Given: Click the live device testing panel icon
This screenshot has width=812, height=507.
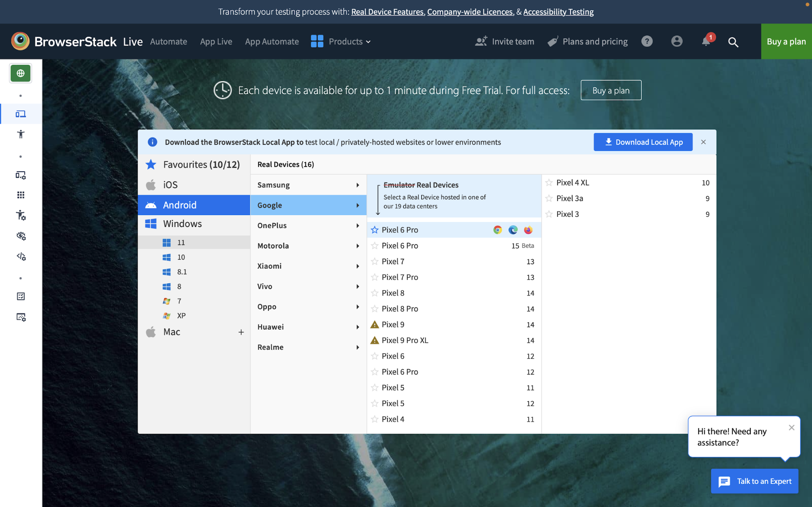Looking at the screenshot, I should [20, 114].
